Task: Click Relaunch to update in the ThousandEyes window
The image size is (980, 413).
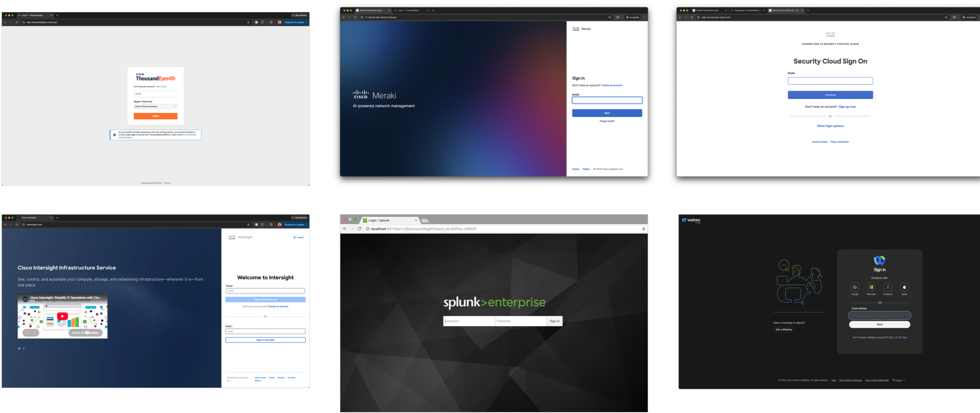Action: click(x=295, y=22)
